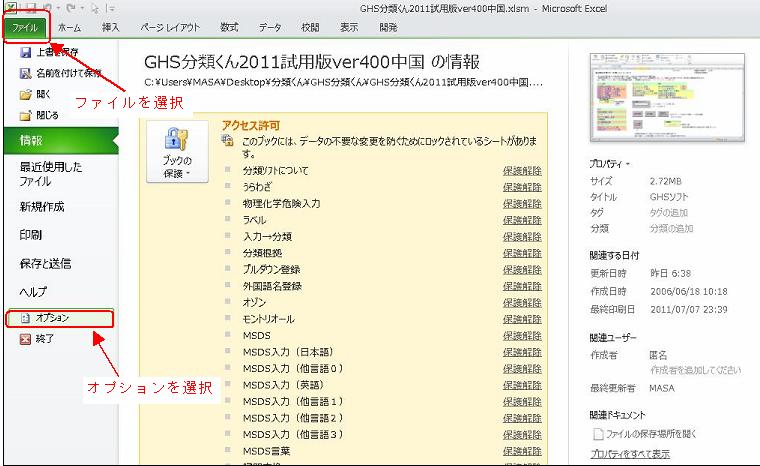Click the 保護解除 link for MSDS入力(日本語)
760x466 pixels.
[x=522, y=352]
